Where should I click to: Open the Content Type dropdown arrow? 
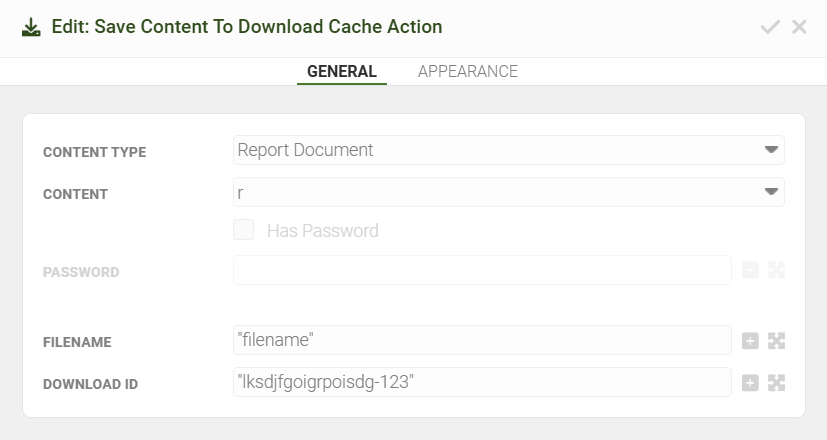(771, 150)
